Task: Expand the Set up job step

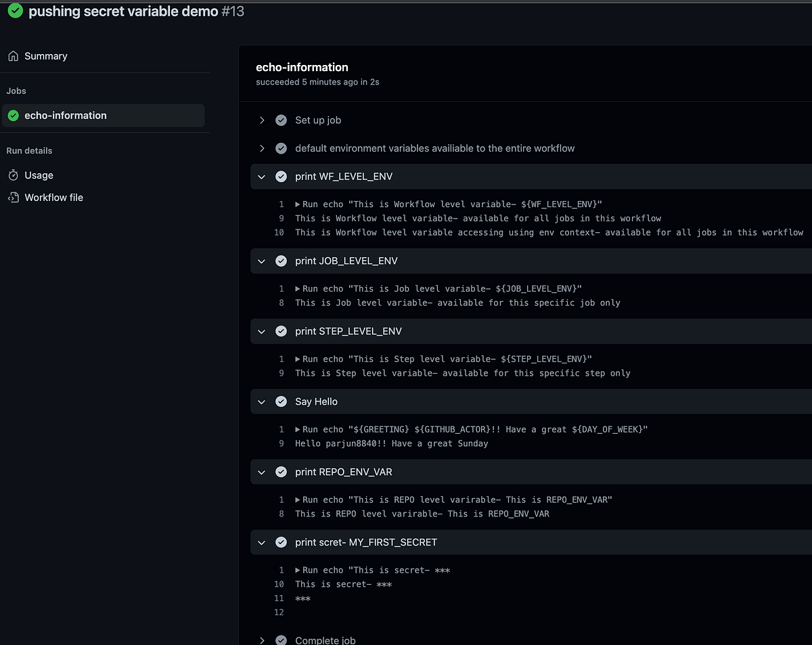Action: pyautogui.click(x=262, y=120)
